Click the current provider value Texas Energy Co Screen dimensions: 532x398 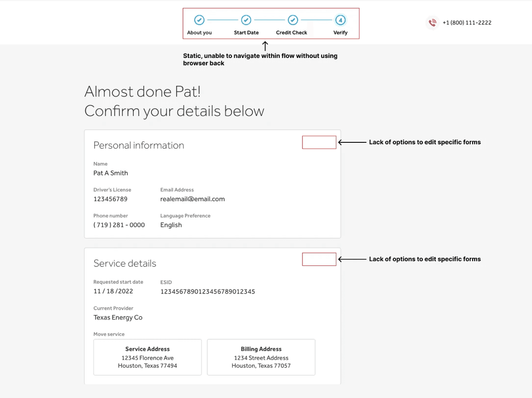pyautogui.click(x=118, y=318)
